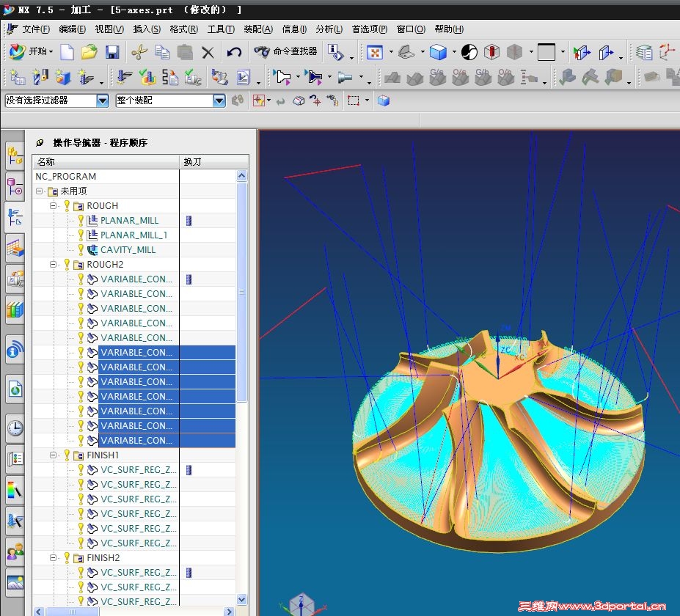This screenshot has height=616, width=680.
Task: Click the 名称 column header
Action: (106, 161)
